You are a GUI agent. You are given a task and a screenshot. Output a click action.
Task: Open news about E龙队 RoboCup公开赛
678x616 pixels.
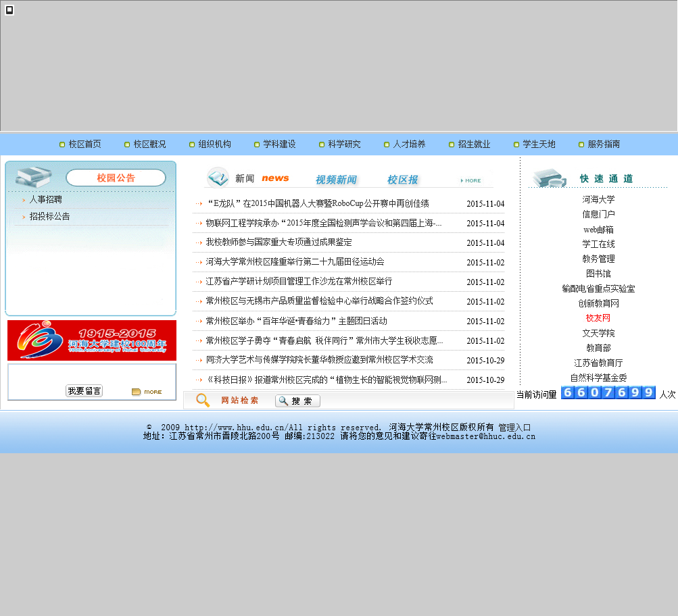(x=318, y=203)
